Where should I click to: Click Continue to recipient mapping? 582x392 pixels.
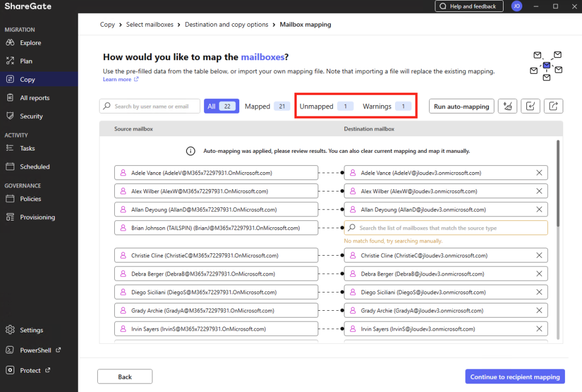point(515,377)
